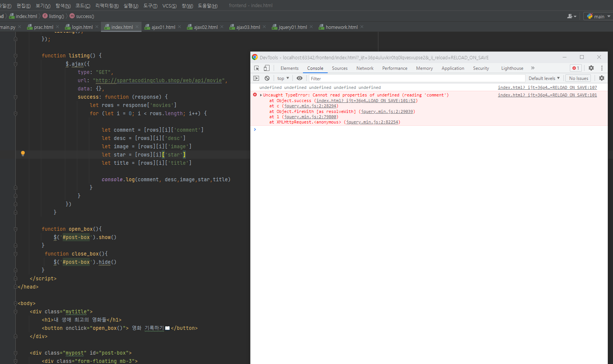Open the Application tab

453,68
